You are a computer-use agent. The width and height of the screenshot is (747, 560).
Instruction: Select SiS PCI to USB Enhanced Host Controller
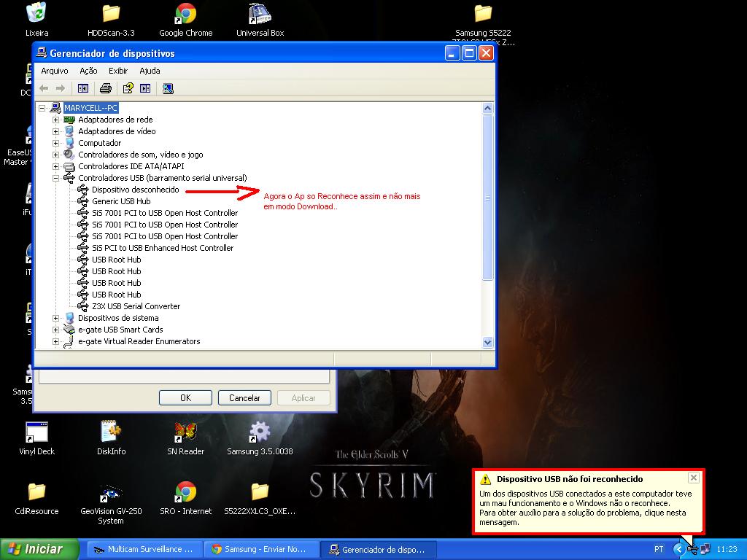(163, 248)
